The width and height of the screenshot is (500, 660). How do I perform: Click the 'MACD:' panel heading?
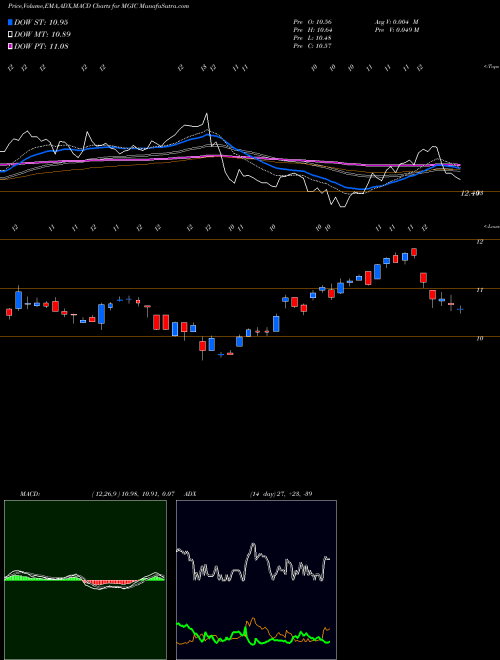coord(30,494)
